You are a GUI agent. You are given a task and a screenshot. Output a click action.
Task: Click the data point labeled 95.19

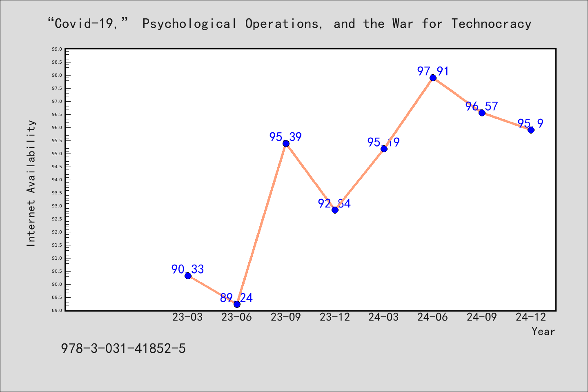[384, 149]
